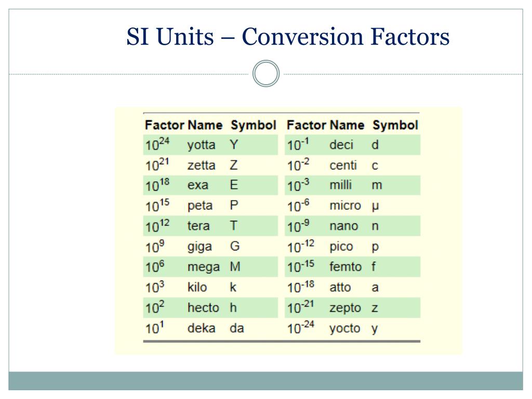
Task: Click the 'zepto' prefix name
Action: click(345, 308)
